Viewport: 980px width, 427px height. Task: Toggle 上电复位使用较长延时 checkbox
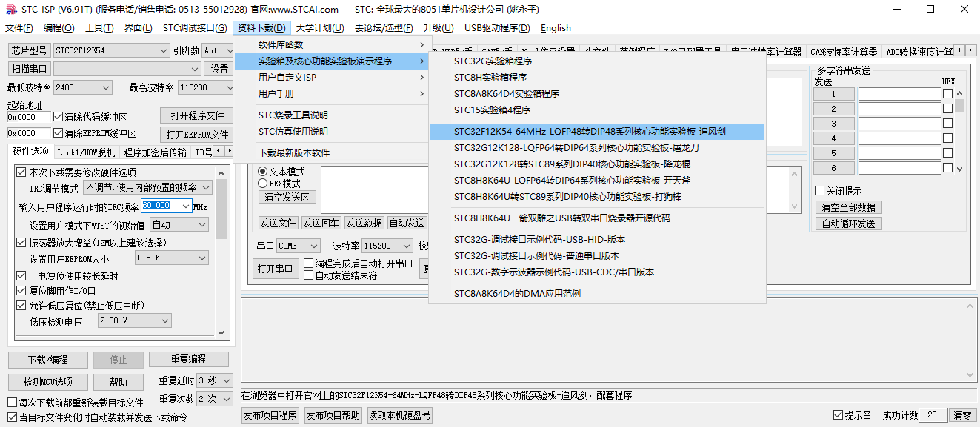pos(21,276)
